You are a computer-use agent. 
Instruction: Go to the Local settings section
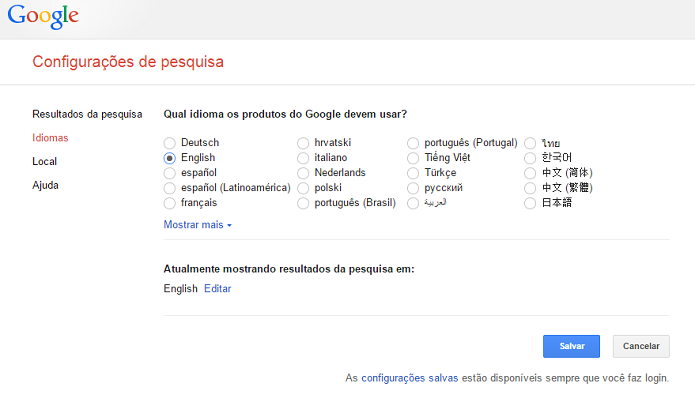[44, 161]
